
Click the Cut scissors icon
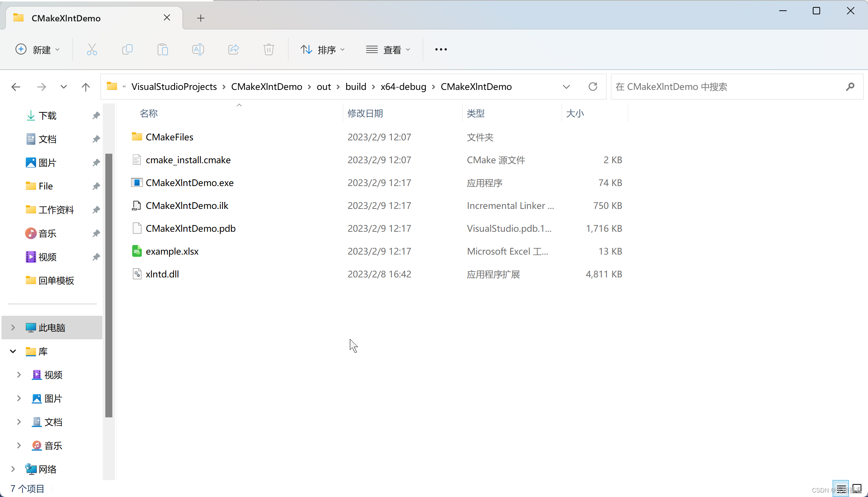[x=92, y=49]
